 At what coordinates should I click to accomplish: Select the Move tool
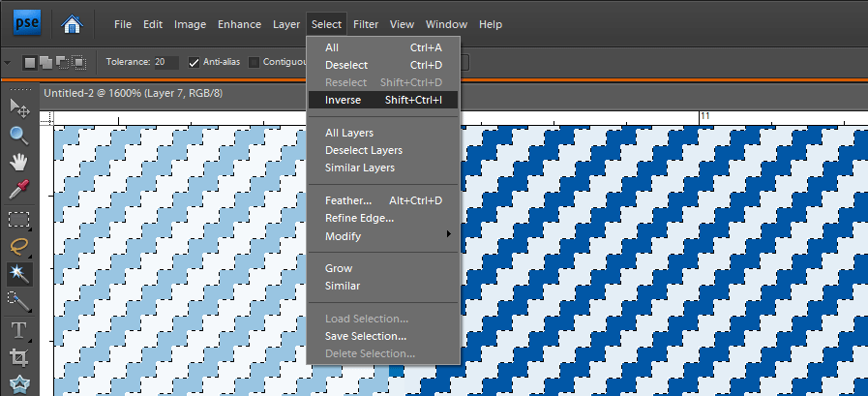click(x=19, y=108)
